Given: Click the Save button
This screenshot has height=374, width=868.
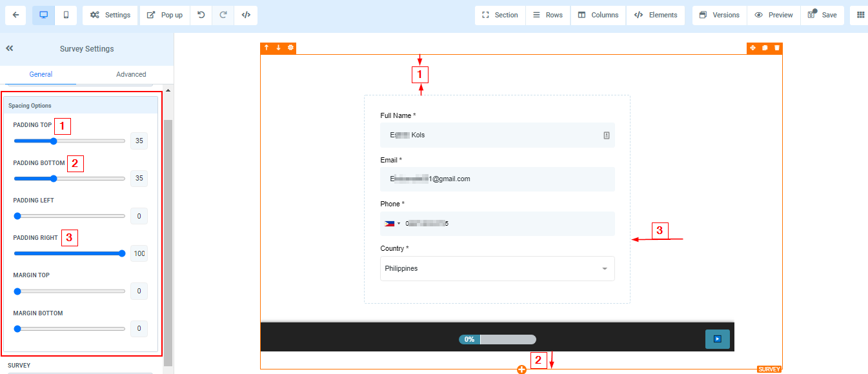Looking at the screenshot, I should [x=822, y=15].
